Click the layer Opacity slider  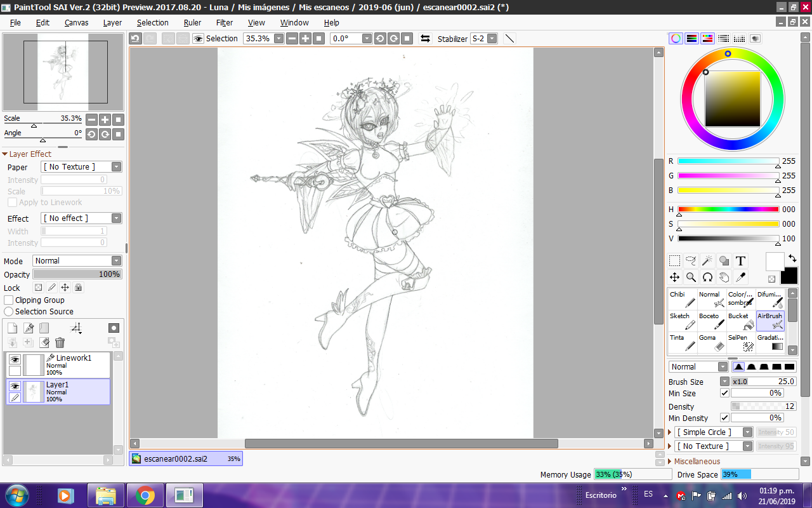[x=77, y=274]
